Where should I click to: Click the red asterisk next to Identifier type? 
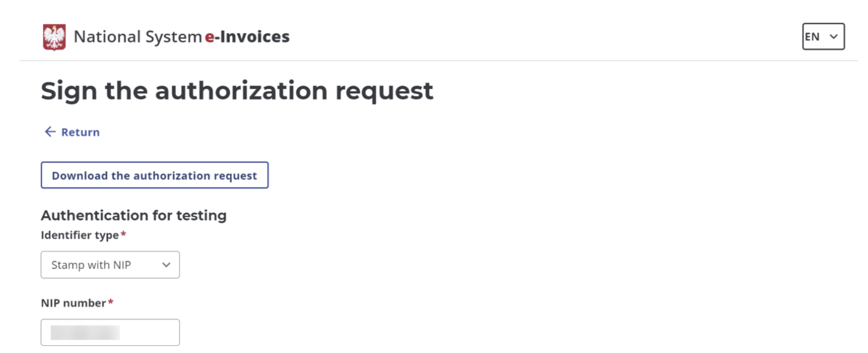(x=123, y=234)
